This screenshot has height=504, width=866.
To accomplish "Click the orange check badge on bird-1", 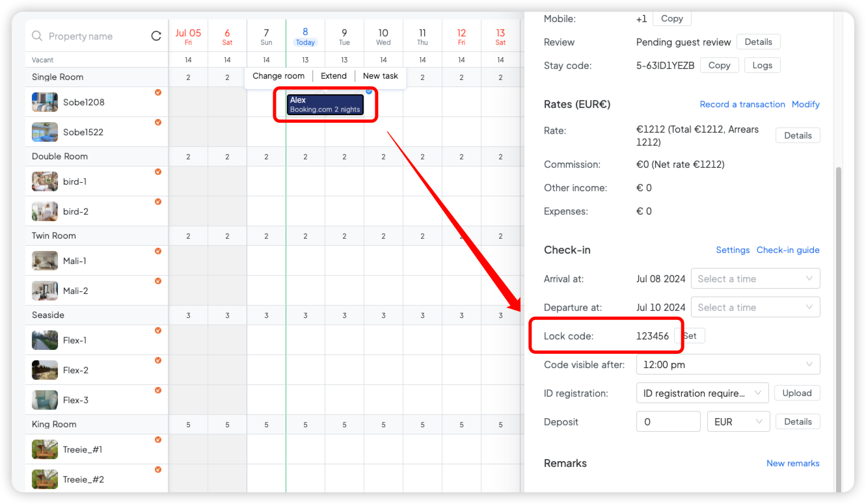I will pos(158,172).
